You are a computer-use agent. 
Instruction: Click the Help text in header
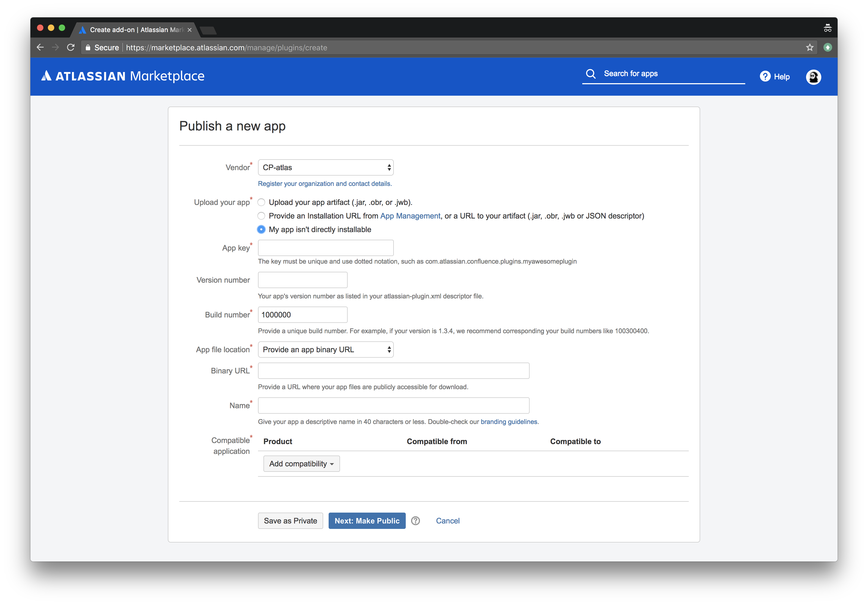pos(781,77)
